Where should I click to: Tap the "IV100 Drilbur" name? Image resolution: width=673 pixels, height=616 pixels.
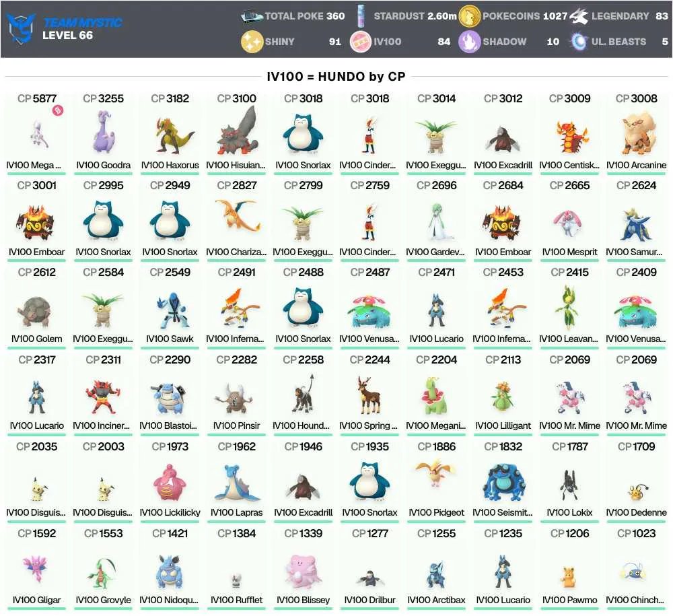pos(369,600)
